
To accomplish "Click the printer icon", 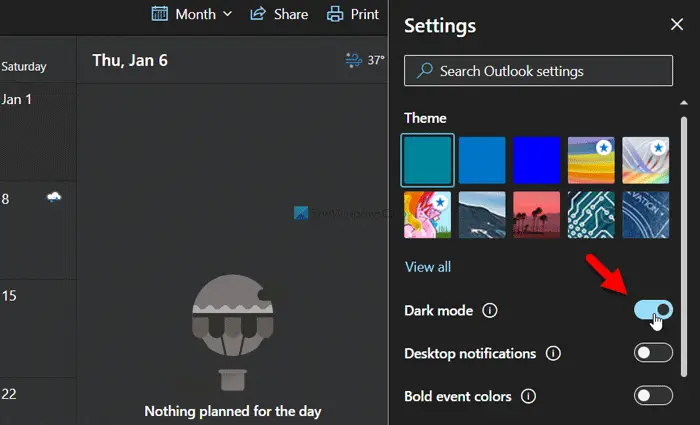I will (x=335, y=14).
